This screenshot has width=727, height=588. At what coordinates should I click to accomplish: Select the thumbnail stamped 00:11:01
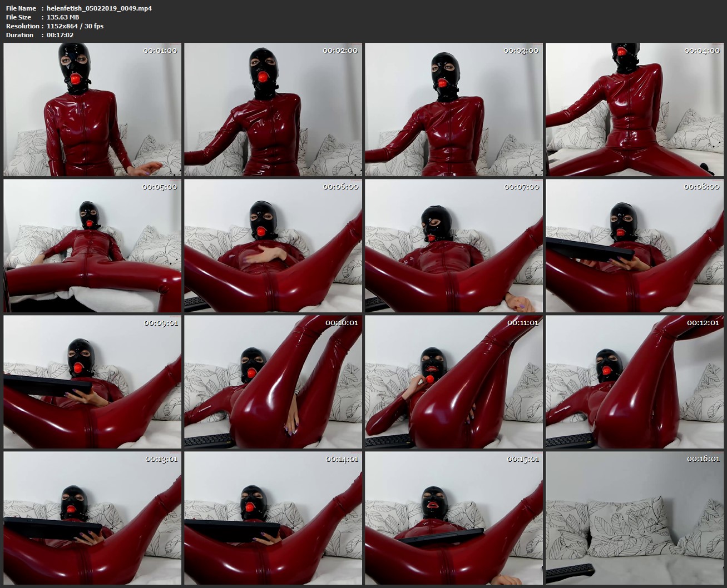[454, 382]
